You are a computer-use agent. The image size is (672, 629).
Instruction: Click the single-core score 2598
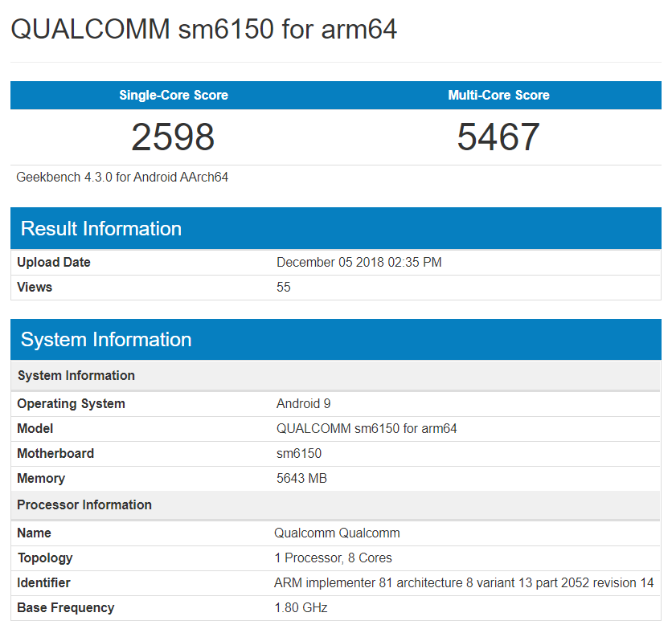click(174, 137)
